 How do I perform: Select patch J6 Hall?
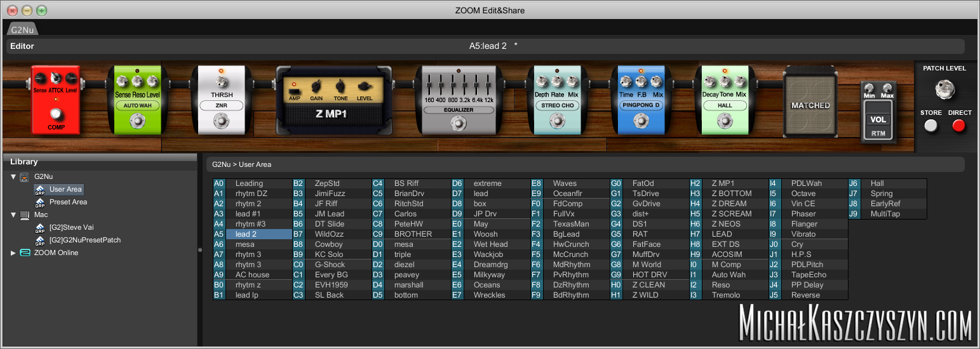coord(887,183)
